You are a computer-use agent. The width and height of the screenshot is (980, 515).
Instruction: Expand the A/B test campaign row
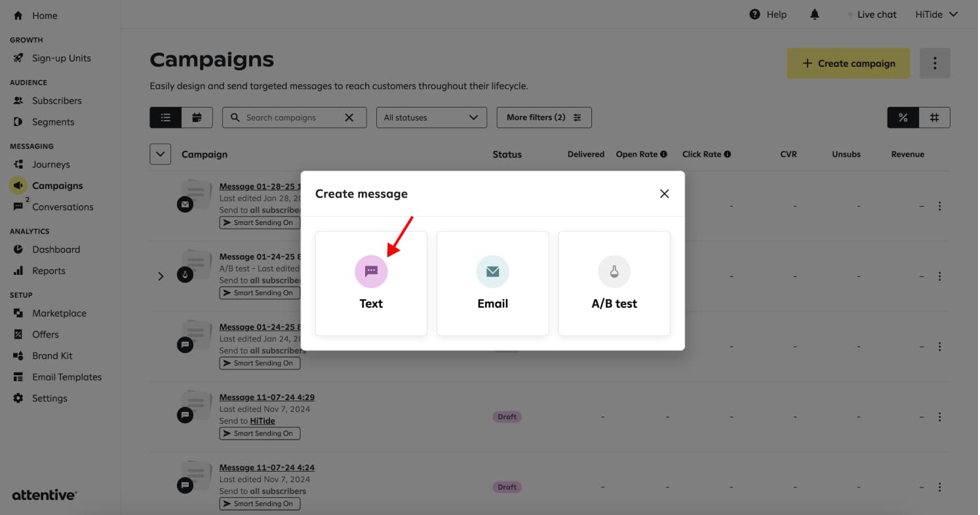point(161,276)
